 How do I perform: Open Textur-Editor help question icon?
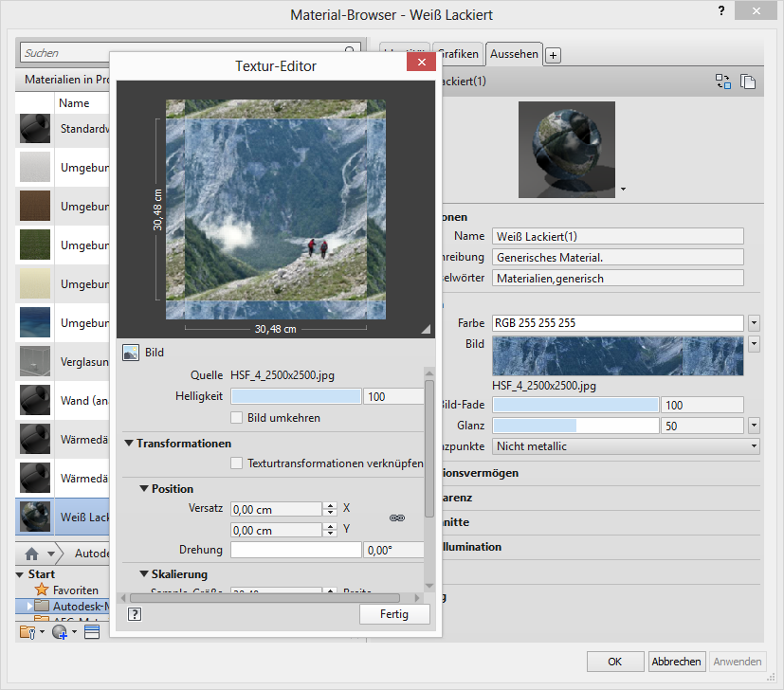135,614
